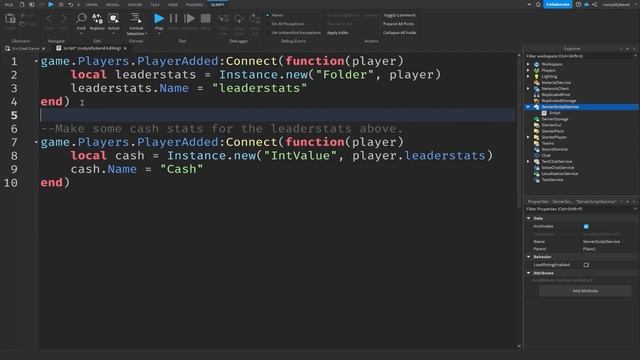
Task: Click the Script icon under ServerScriptService
Action: [x=544, y=113]
